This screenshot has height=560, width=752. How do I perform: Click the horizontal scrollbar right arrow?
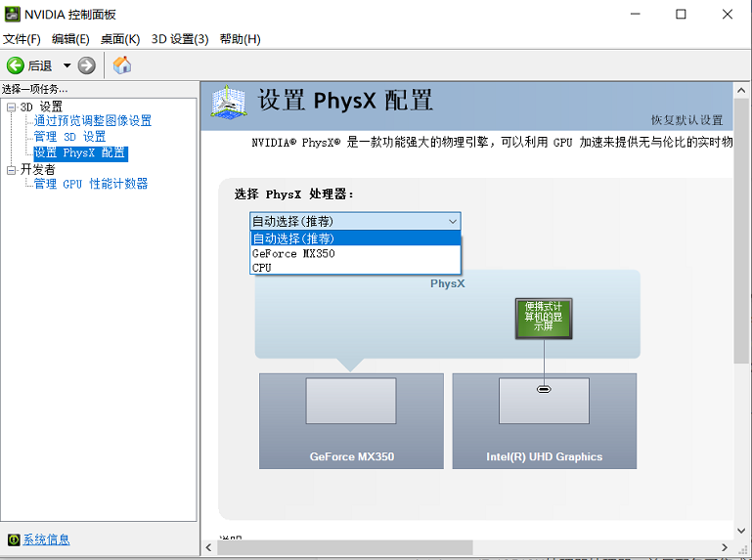tap(725, 547)
